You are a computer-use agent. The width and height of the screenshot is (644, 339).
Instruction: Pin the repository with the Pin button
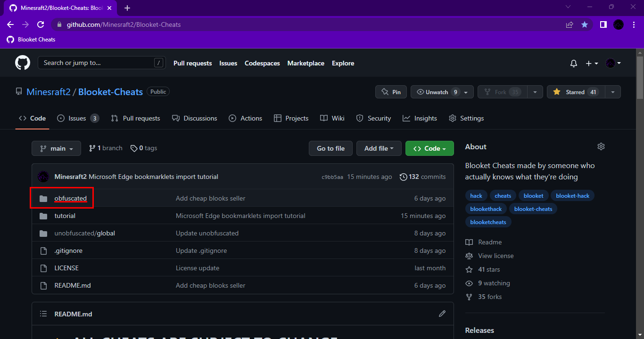click(391, 92)
